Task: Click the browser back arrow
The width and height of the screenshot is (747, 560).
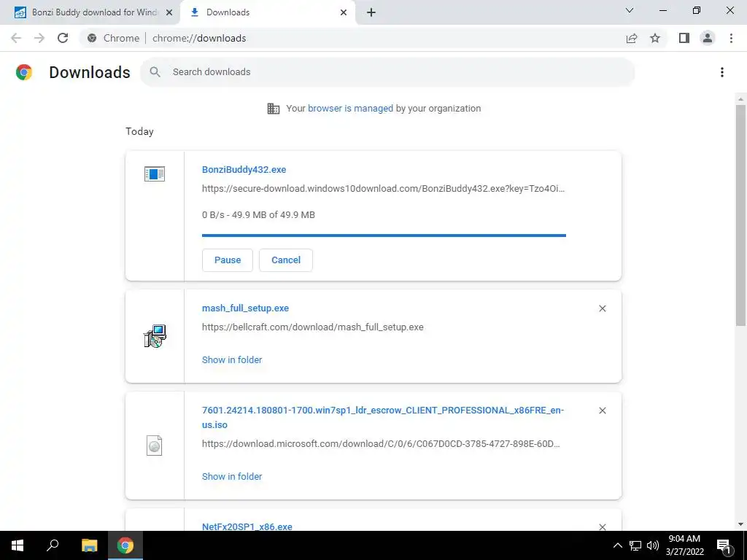Action: (16, 38)
